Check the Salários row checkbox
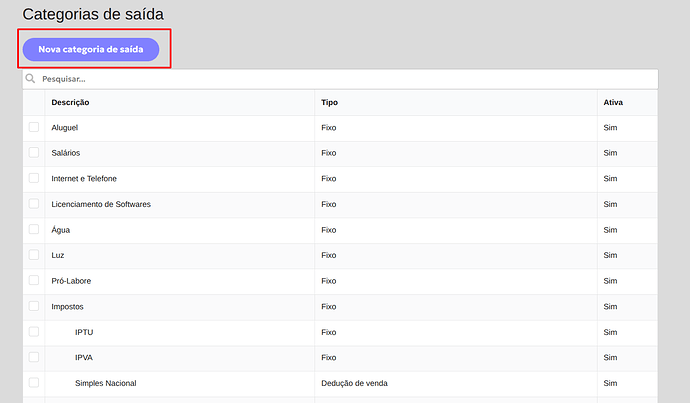 [34, 153]
